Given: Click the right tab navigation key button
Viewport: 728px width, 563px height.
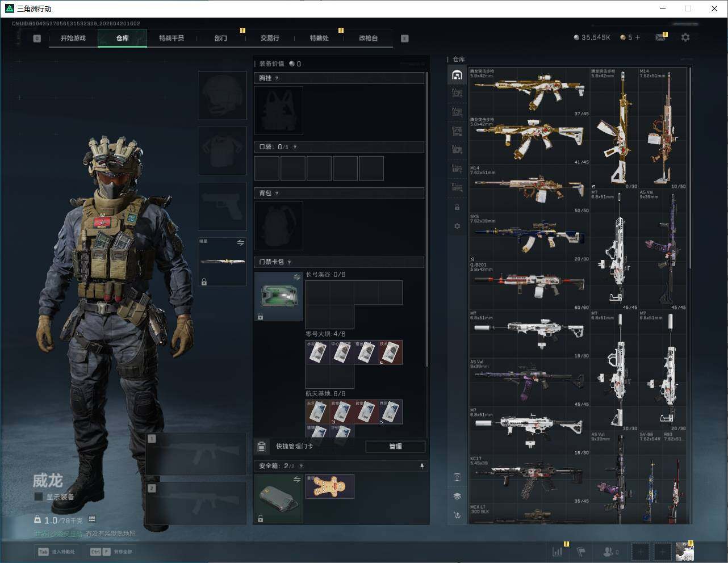Looking at the screenshot, I should pos(405,39).
